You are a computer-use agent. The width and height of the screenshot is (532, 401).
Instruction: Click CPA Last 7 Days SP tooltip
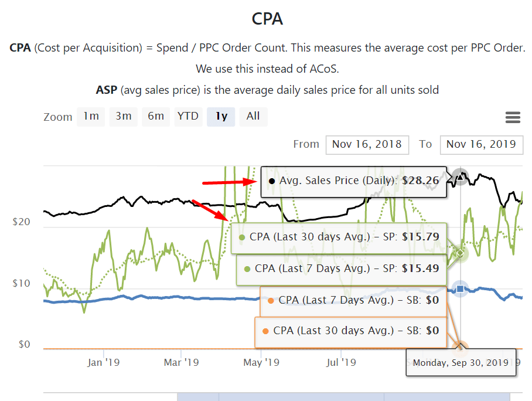coord(342,269)
